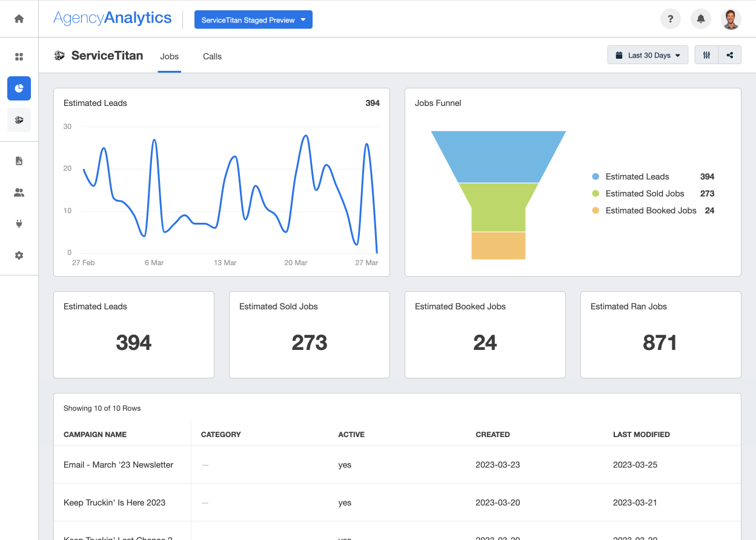Click the orange bottom segment of the funnel
The image size is (756, 540).
(499, 246)
